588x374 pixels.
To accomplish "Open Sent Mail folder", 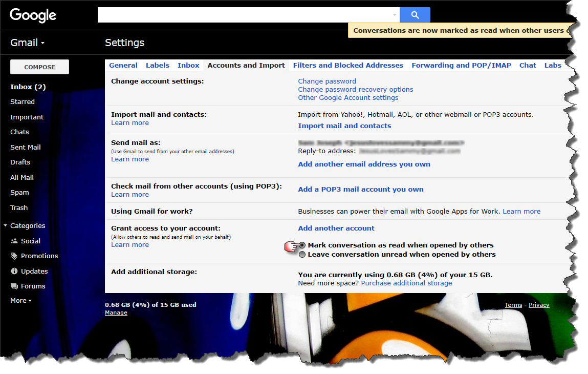I will pos(26,148).
